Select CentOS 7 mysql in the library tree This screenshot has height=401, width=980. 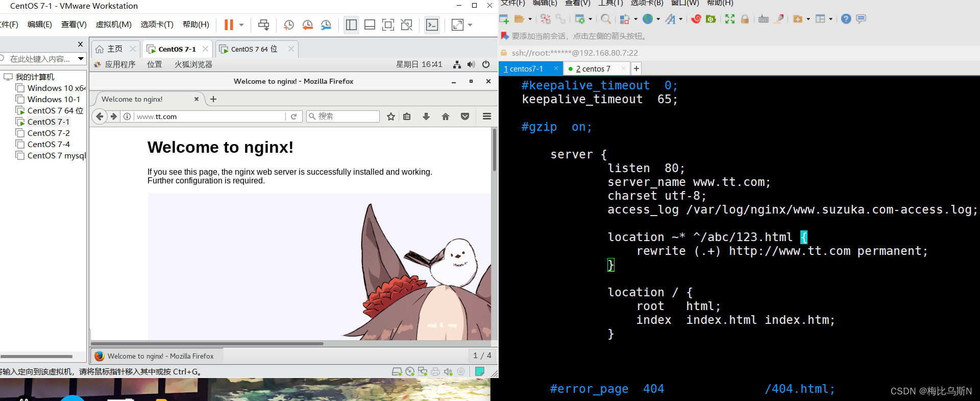[x=51, y=155]
